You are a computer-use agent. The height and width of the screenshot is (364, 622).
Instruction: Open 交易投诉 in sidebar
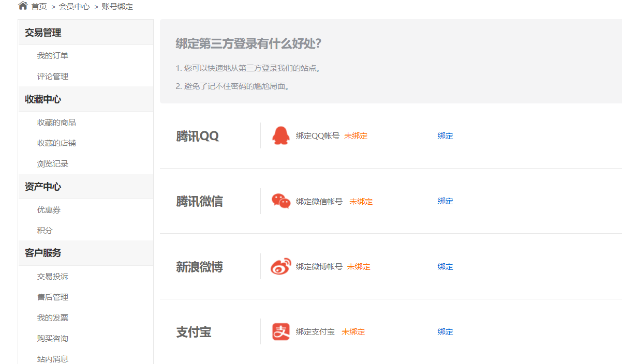(53, 277)
